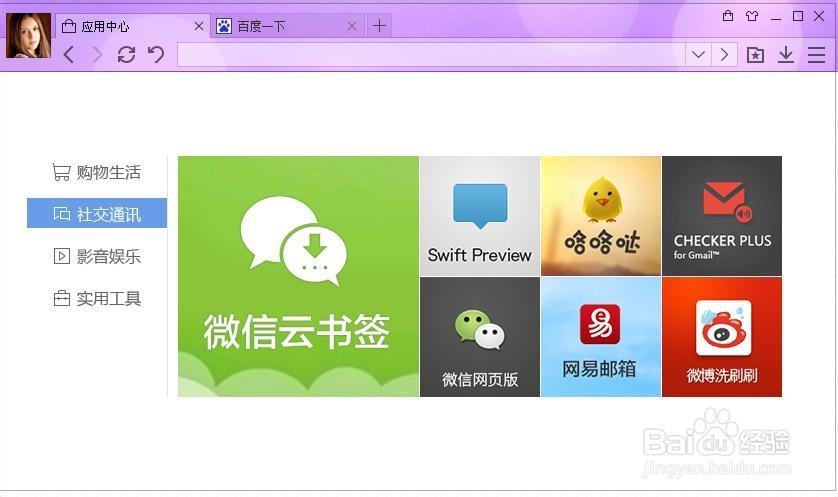Viewport: 838px width, 497px height.
Task: Click the user avatar photo
Action: tap(28, 36)
